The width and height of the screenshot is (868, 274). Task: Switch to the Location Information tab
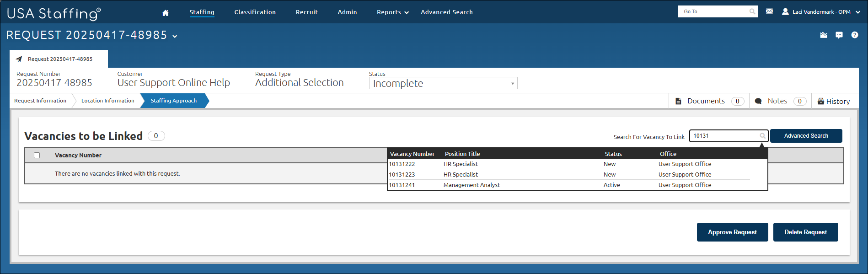click(x=108, y=101)
